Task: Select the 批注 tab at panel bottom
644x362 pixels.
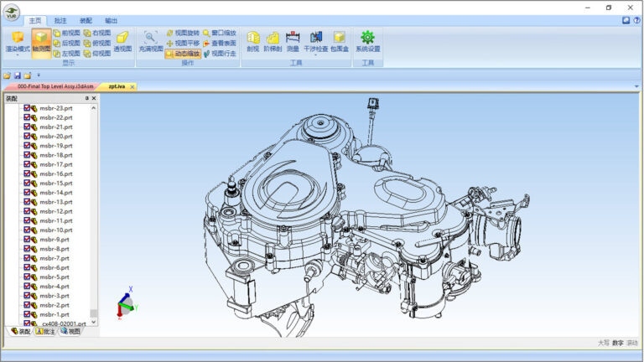Action: (45, 331)
